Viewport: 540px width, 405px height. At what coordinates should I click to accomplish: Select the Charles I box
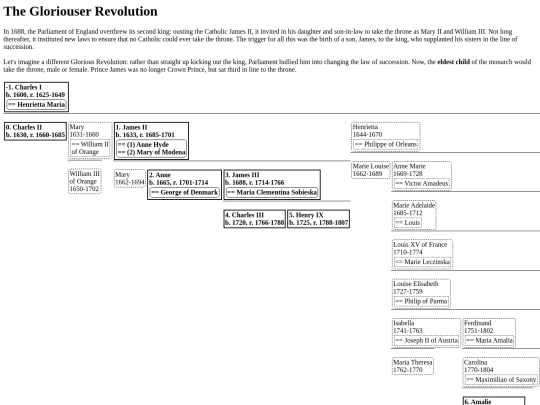coord(36,97)
